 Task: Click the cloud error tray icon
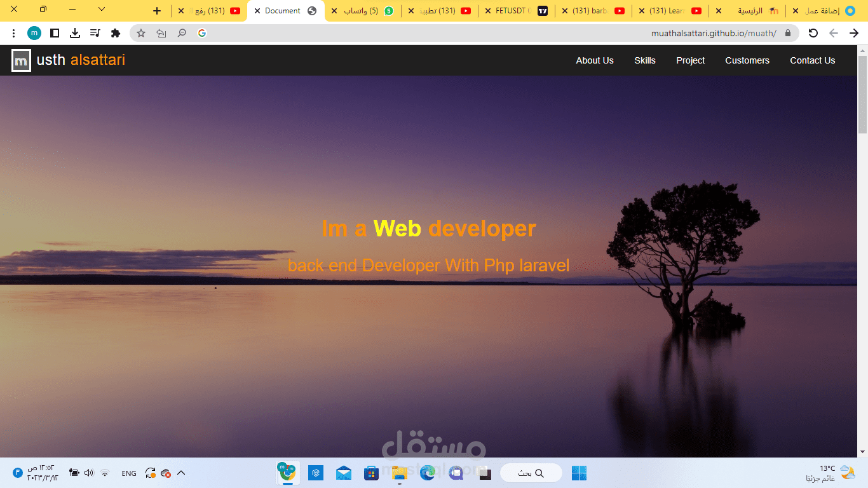click(x=166, y=473)
